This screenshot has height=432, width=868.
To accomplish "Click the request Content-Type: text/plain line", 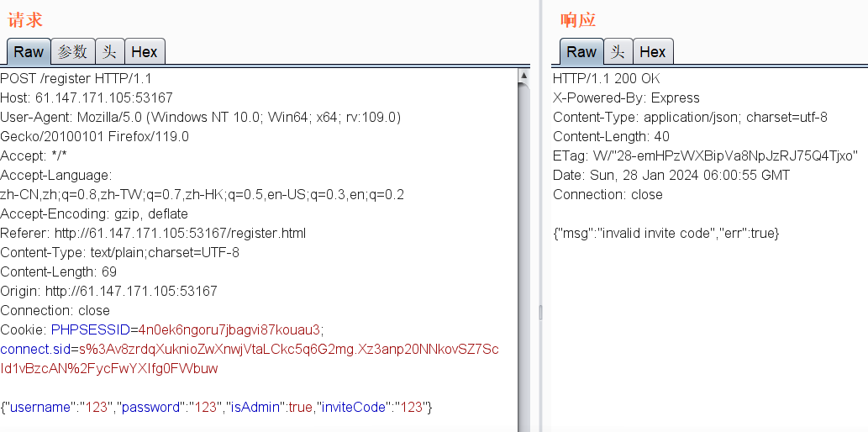I will pyautogui.click(x=119, y=252).
